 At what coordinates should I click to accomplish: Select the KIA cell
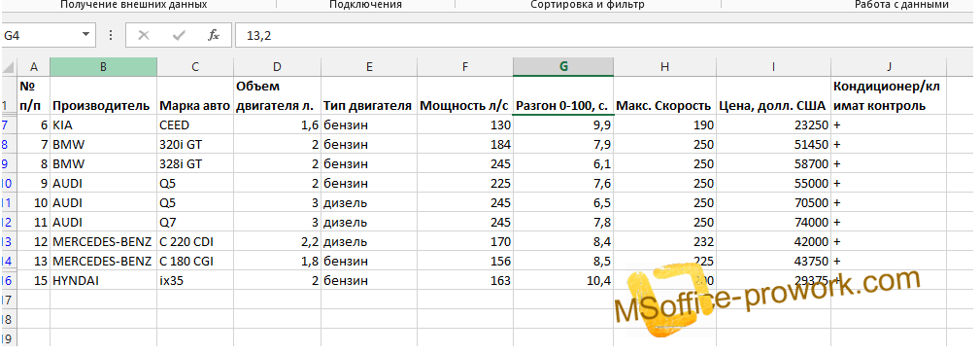point(104,125)
